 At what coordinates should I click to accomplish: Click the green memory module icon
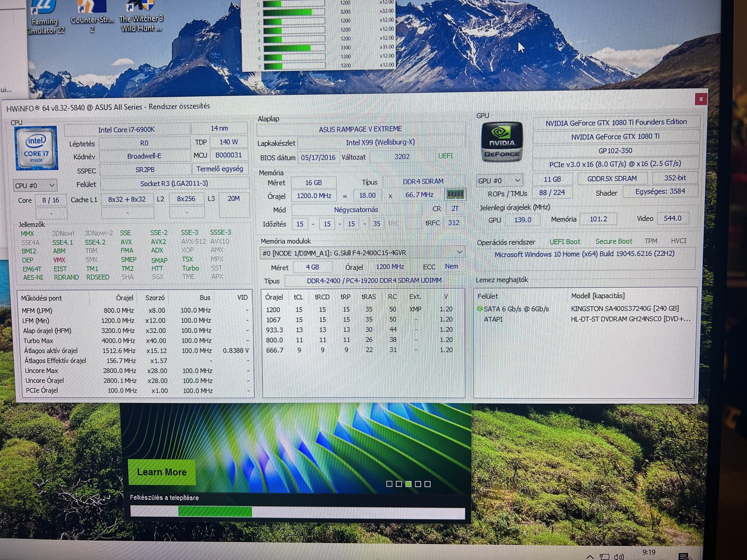click(455, 194)
